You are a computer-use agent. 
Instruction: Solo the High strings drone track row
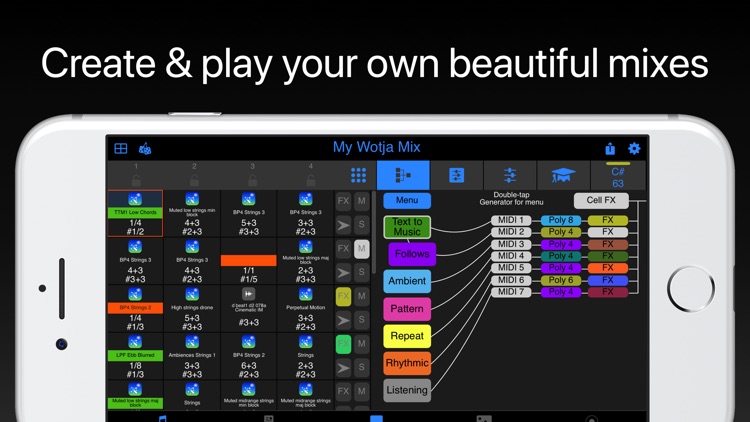point(362,320)
